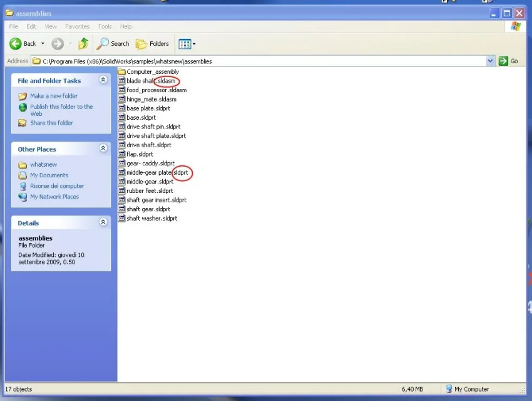Screen dimensions: 532x401
Task: Select blade shaft.sldasm file icon
Action: tap(122, 81)
